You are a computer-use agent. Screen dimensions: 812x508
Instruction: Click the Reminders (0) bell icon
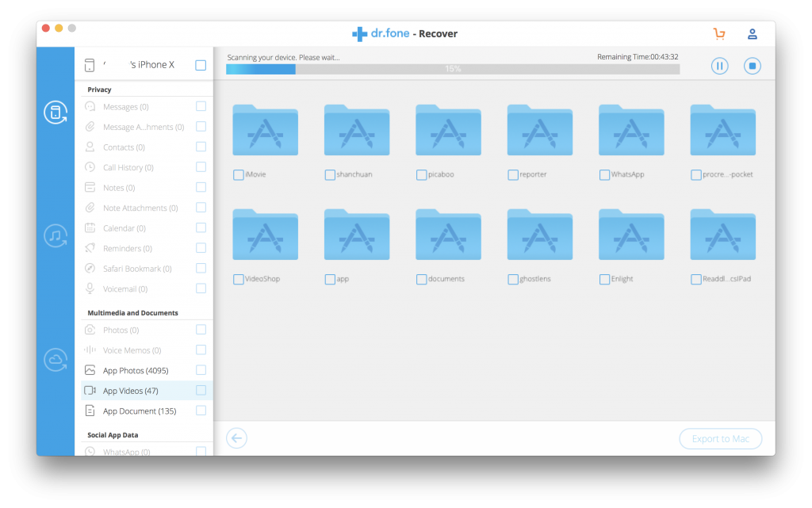point(90,248)
